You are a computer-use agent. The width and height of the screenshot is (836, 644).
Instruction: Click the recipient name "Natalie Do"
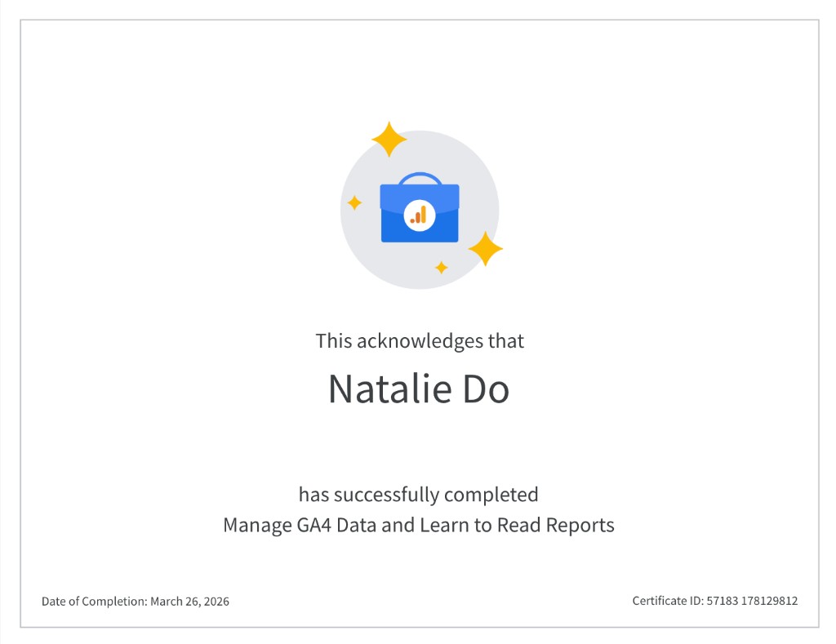click(x=419, y=389)
